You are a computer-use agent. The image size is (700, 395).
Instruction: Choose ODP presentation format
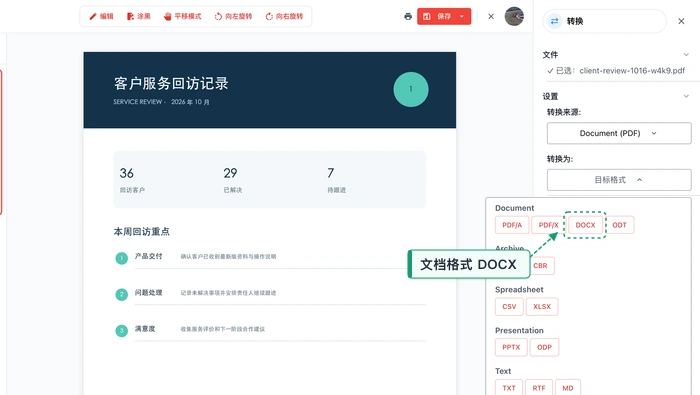coord(544,347)
